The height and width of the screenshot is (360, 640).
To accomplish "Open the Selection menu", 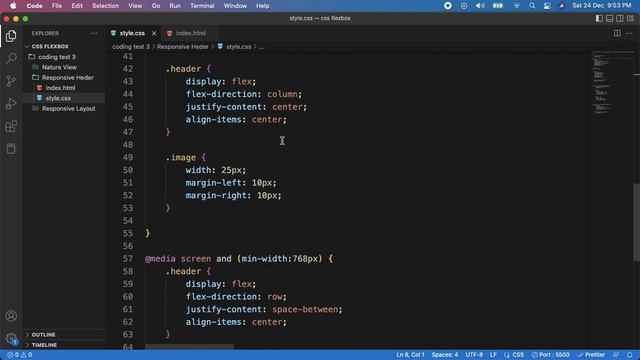I will 105,6.
